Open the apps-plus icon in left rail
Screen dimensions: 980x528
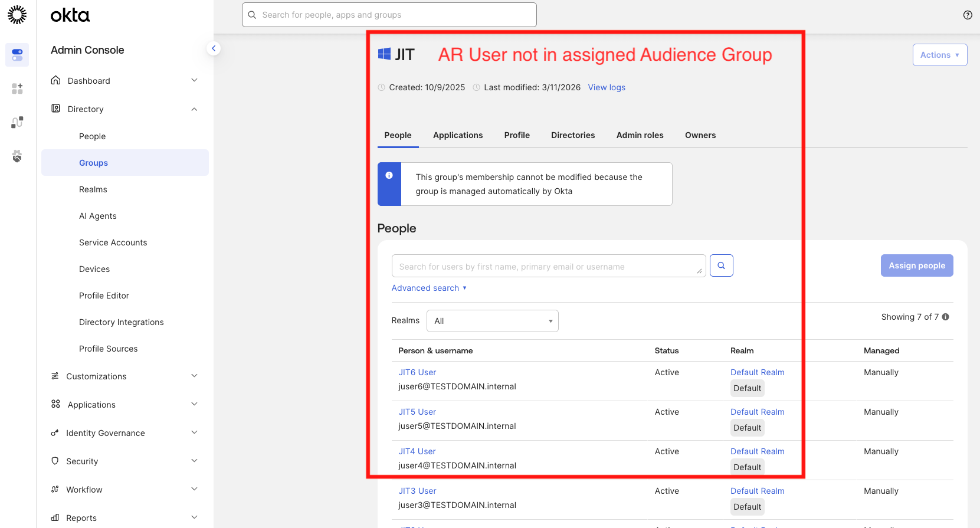pyautogui.click(x=17, y=88)
